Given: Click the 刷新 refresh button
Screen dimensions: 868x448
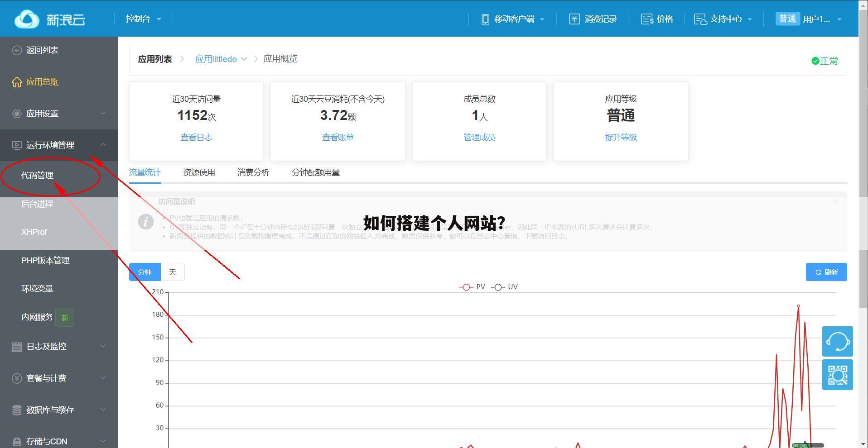Looking at the screenshot, I should pyautogui.click(x=826, y=272).
